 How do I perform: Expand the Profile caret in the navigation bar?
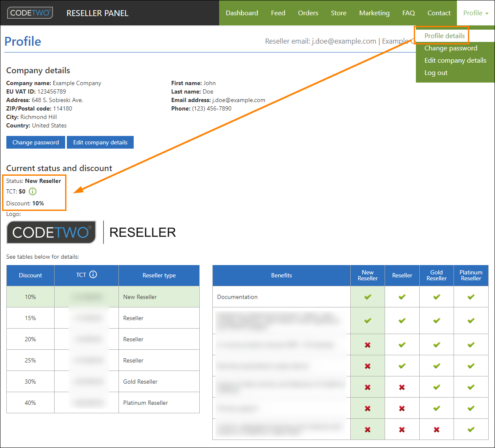[487, 13]
